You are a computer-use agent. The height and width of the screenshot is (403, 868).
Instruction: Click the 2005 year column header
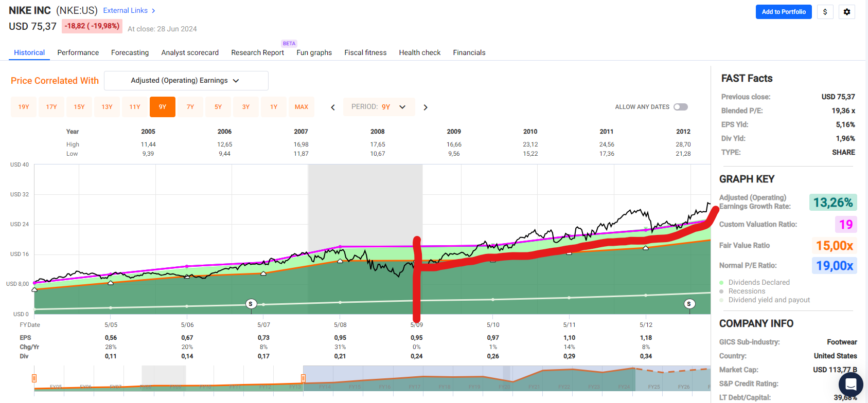(148, 132)
